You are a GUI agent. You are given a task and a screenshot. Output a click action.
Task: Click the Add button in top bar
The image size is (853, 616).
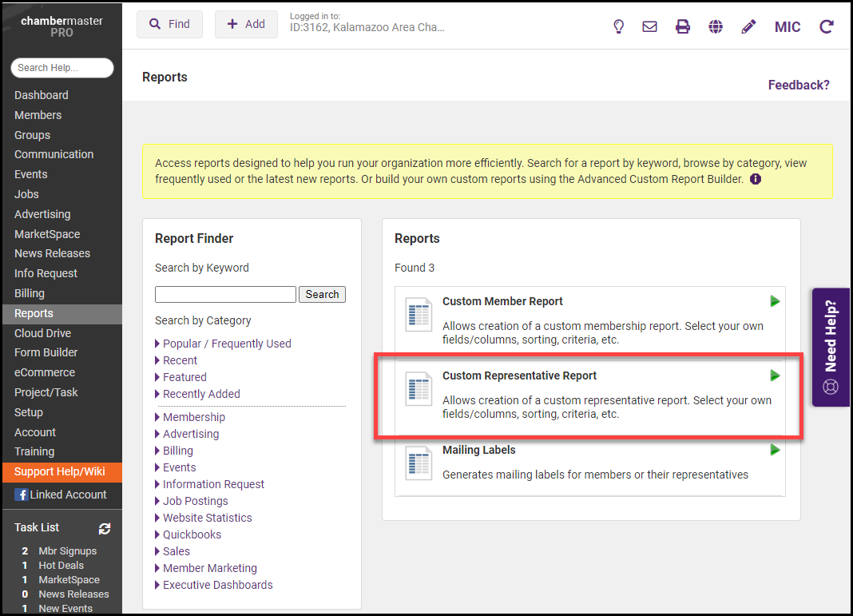point(246,24)
